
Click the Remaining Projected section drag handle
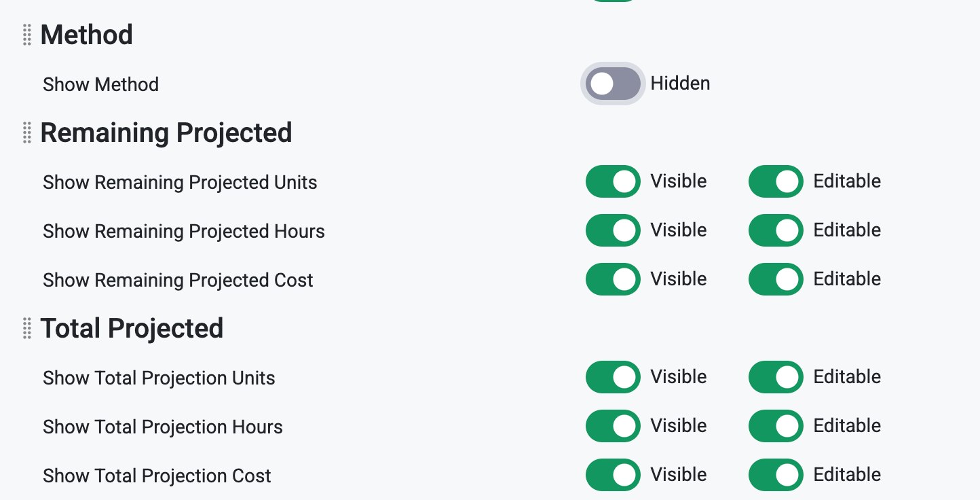27,132
